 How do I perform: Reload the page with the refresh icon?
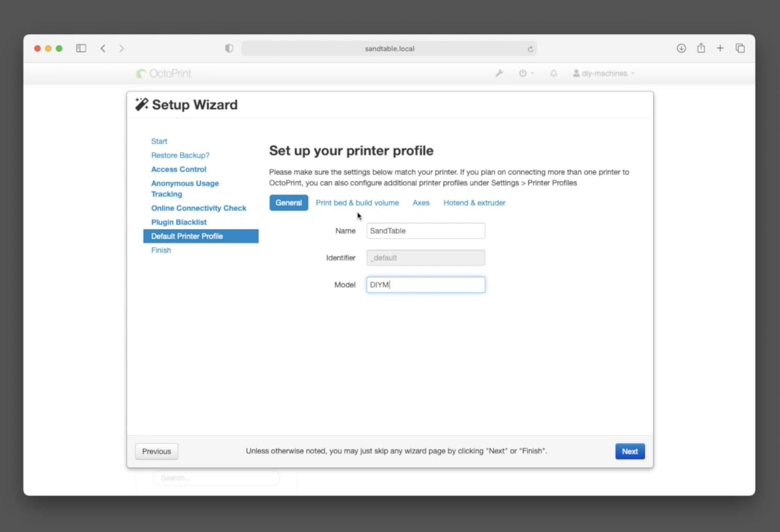[530, 49]
